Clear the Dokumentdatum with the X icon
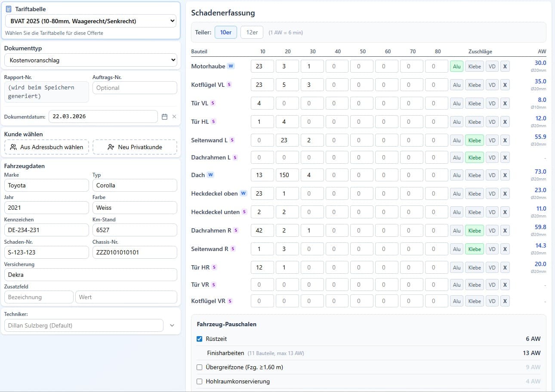The width and height of the screenshot is (555, 392). 174,116
